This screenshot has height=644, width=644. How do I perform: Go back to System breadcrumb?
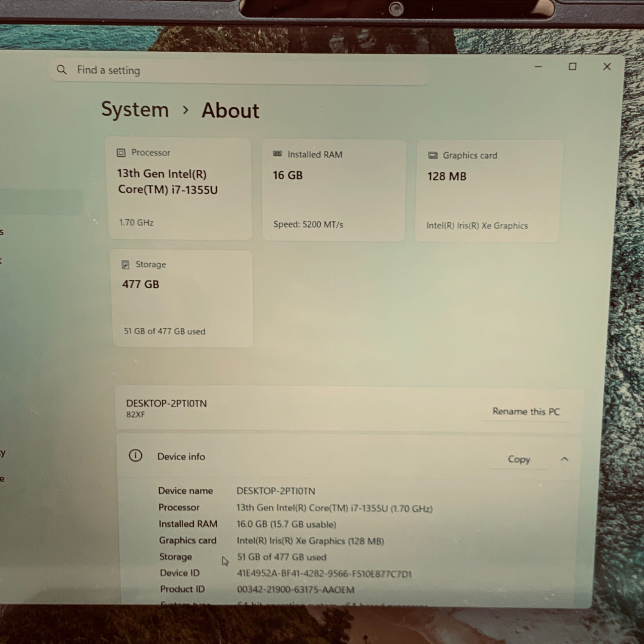135,109
